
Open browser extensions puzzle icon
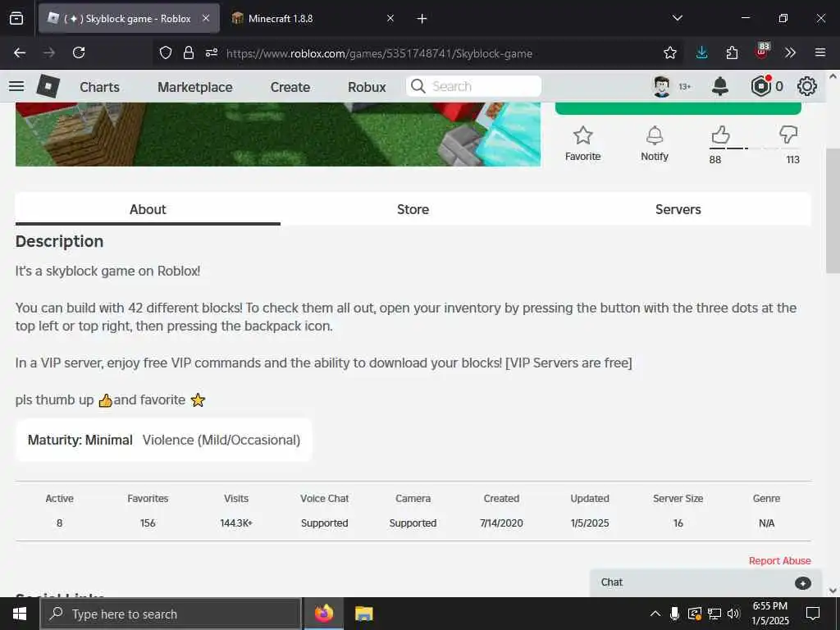tap(732, 52)
